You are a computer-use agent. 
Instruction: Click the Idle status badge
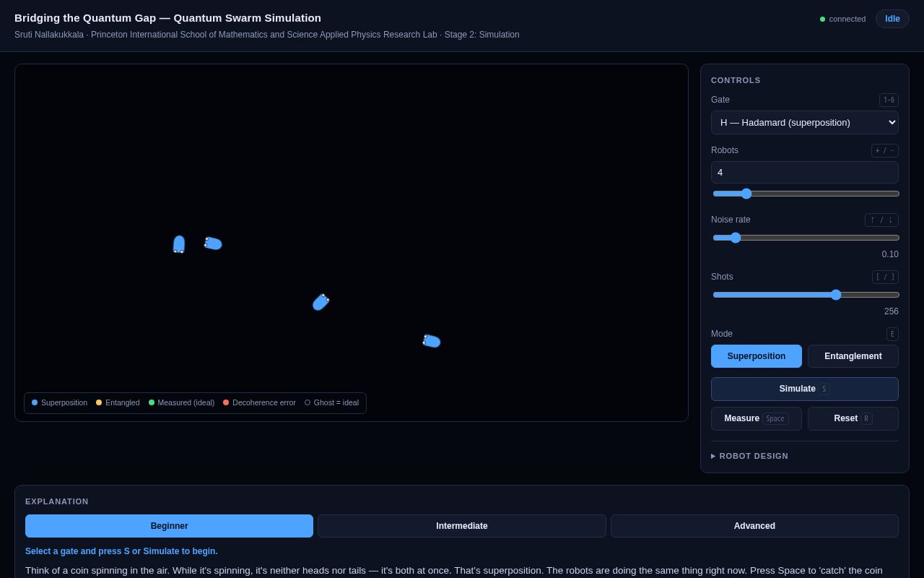pyautogui.click(x=892, y=19)
